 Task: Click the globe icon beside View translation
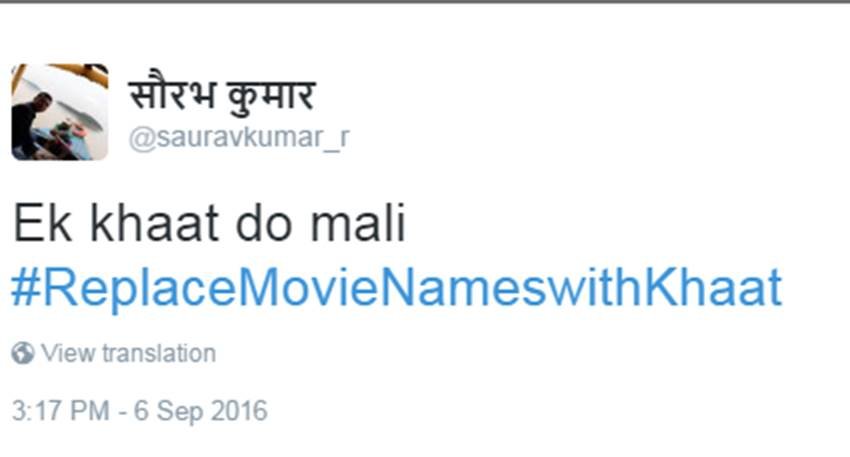coord(23,353)
